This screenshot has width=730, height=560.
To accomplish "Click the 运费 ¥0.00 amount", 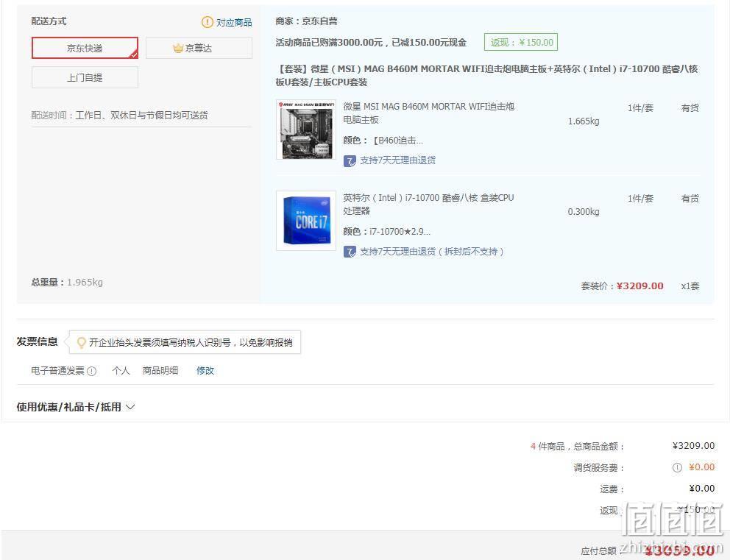I will [x=701, y=489].
